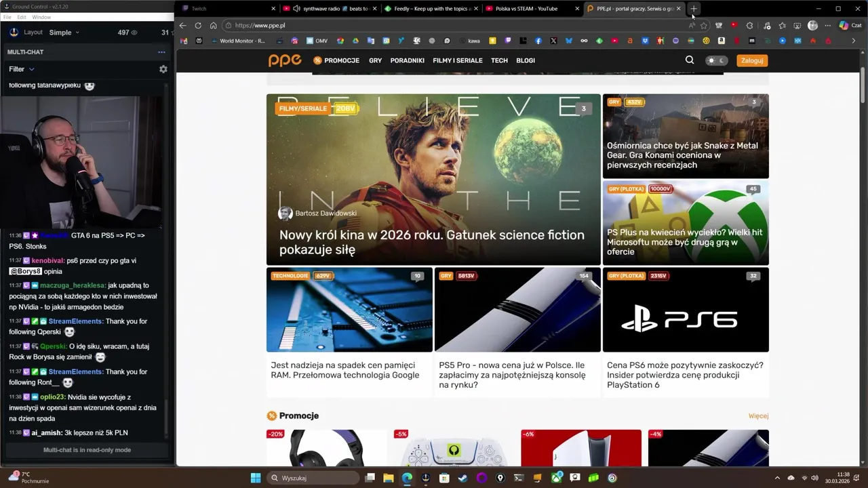
Task: Click the Więcej link beside Promocje
Action: [758, 416]
